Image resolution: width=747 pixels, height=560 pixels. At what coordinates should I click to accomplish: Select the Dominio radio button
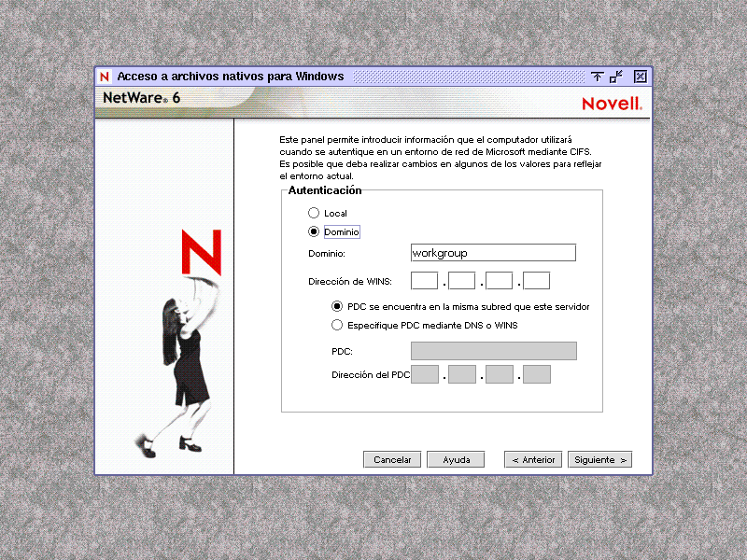314,231
